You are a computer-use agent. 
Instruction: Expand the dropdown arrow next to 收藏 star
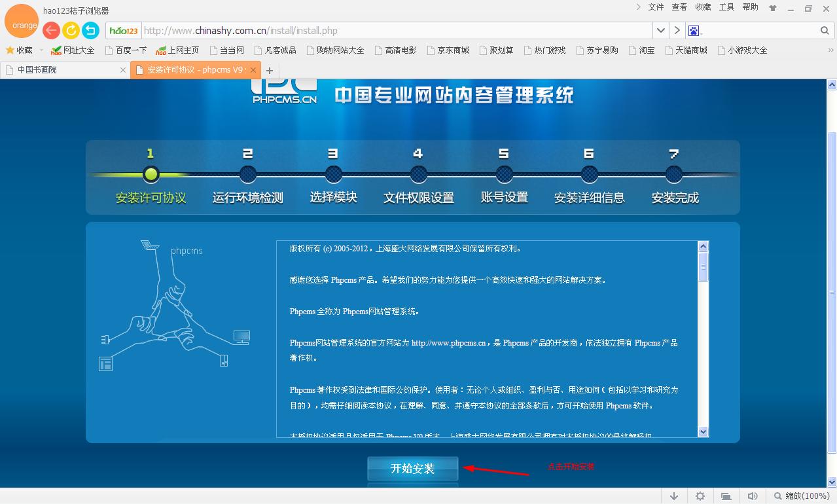(x=41, y=50)
